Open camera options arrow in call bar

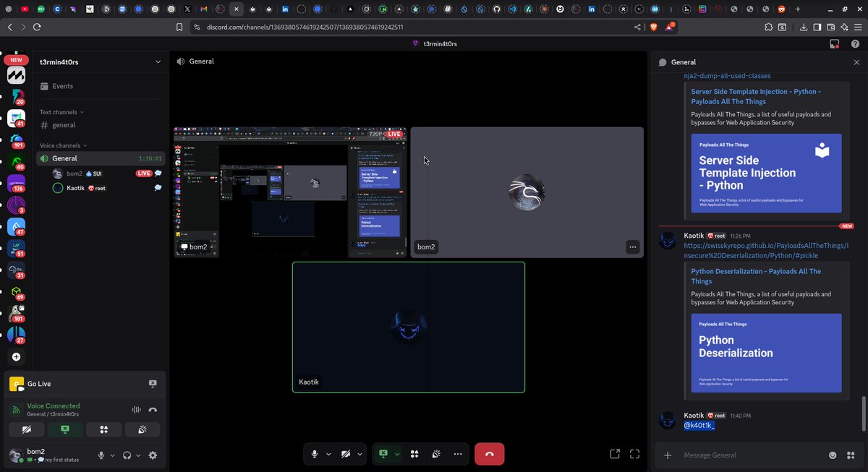point(359,454)
